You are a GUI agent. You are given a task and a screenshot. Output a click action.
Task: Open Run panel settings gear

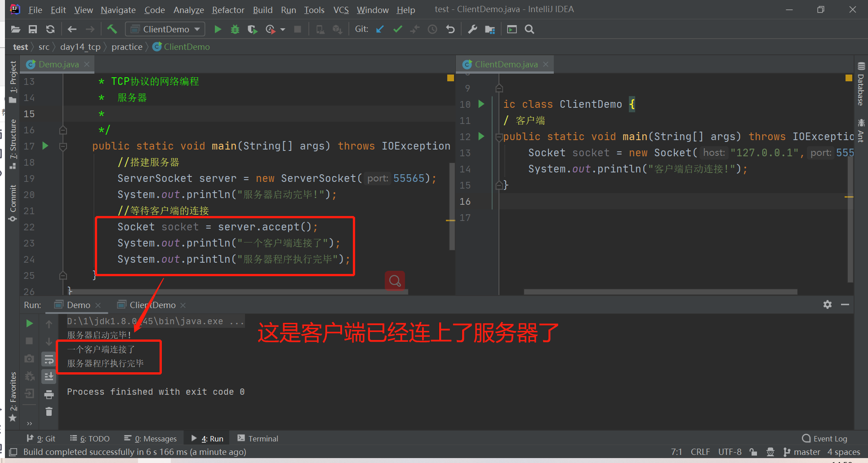click(828, 304)
